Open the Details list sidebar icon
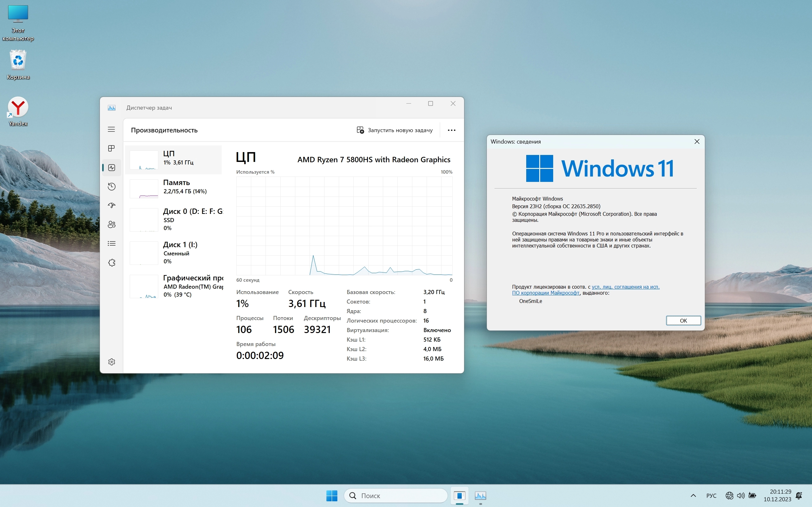Viewport: 812px width, 507px height. coord(111,243)
